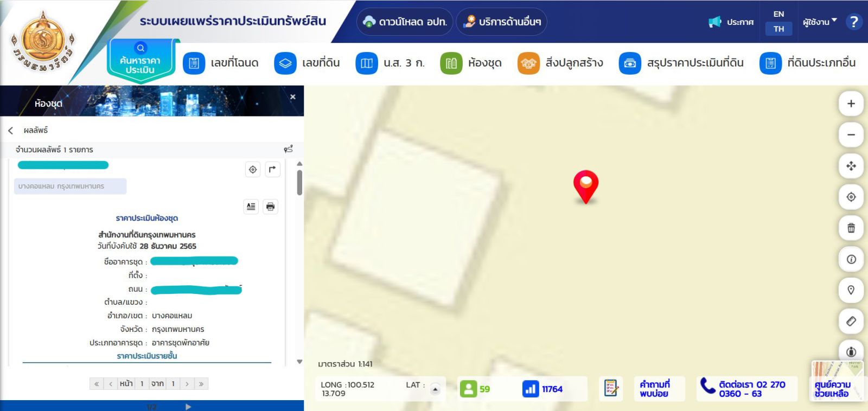Open the ผู้ใช้งาน user dropdown

[819, 22]
